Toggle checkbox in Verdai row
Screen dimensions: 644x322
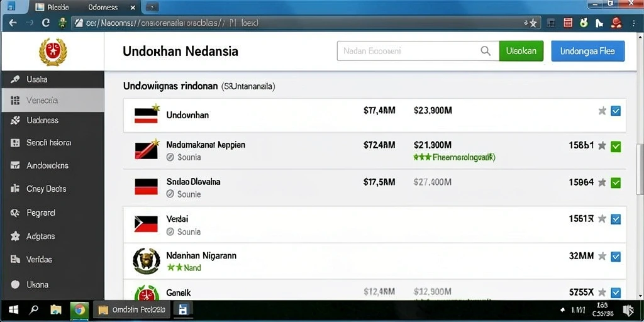[616, 219]
